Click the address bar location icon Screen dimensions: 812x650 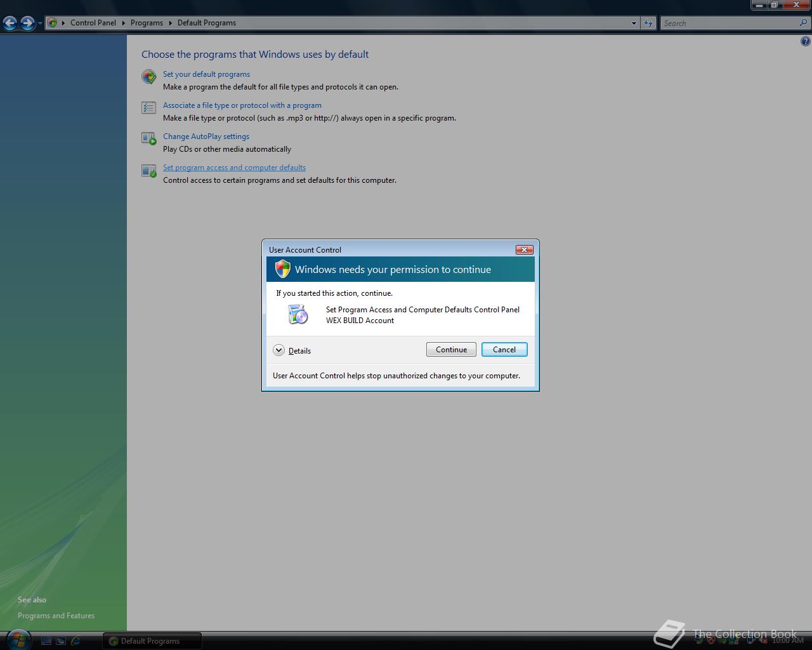click(53, 23)
